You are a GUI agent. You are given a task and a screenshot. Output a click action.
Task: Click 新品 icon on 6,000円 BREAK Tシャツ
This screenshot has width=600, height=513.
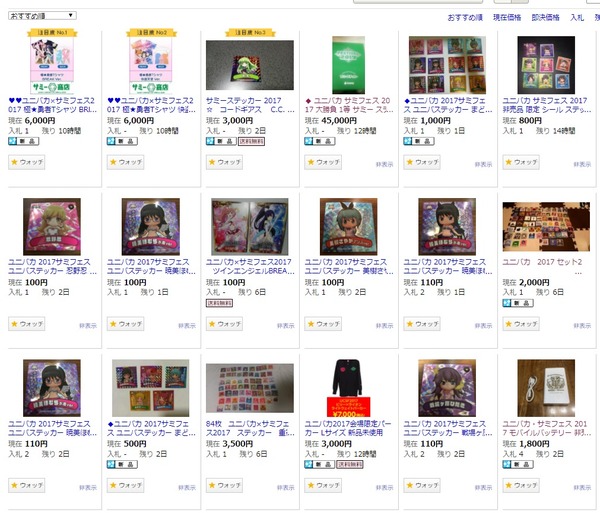[23, 141]
